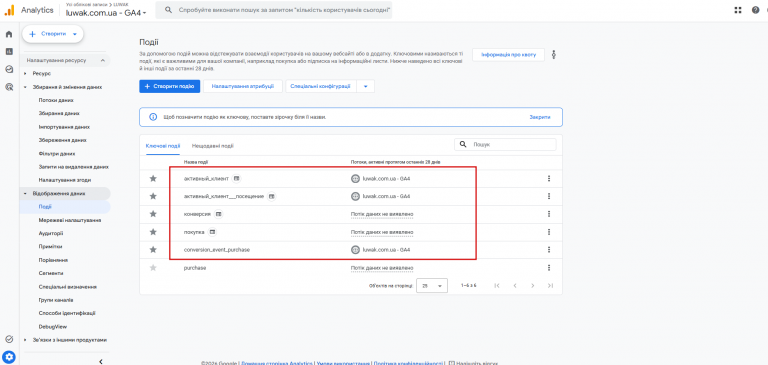Open DebugView in sidebar
Viewport: 768px width, 365px height.
[x=52, y=326]
